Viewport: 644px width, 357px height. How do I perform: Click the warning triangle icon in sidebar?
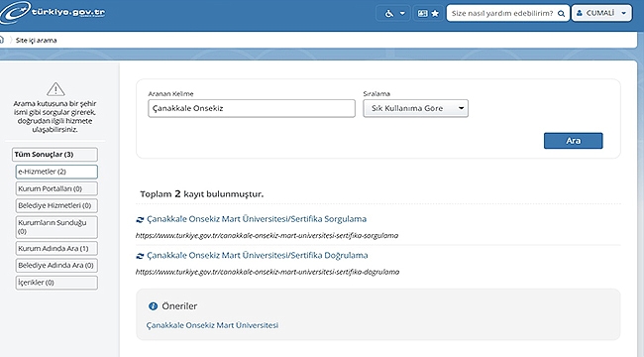coord(55,89)
